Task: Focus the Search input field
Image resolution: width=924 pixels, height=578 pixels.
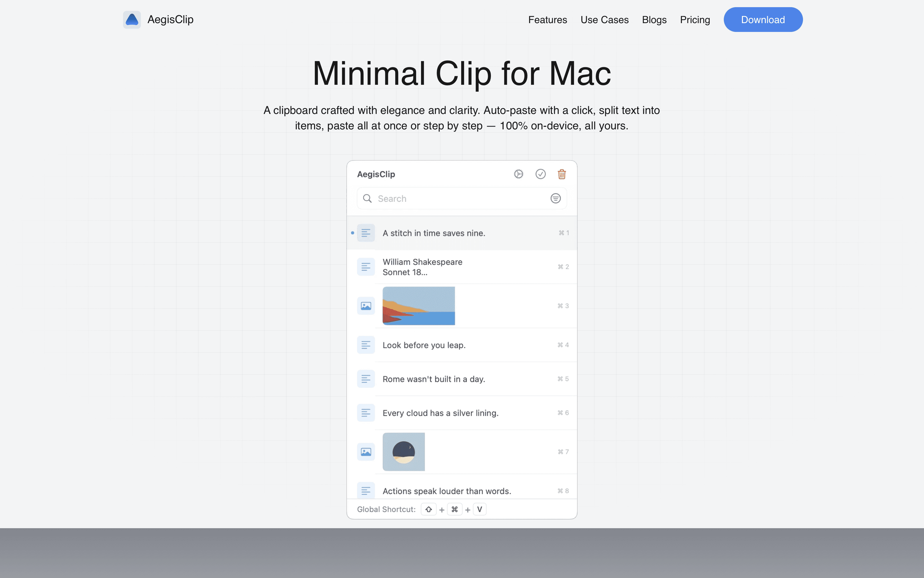Action: click(462, 198)
